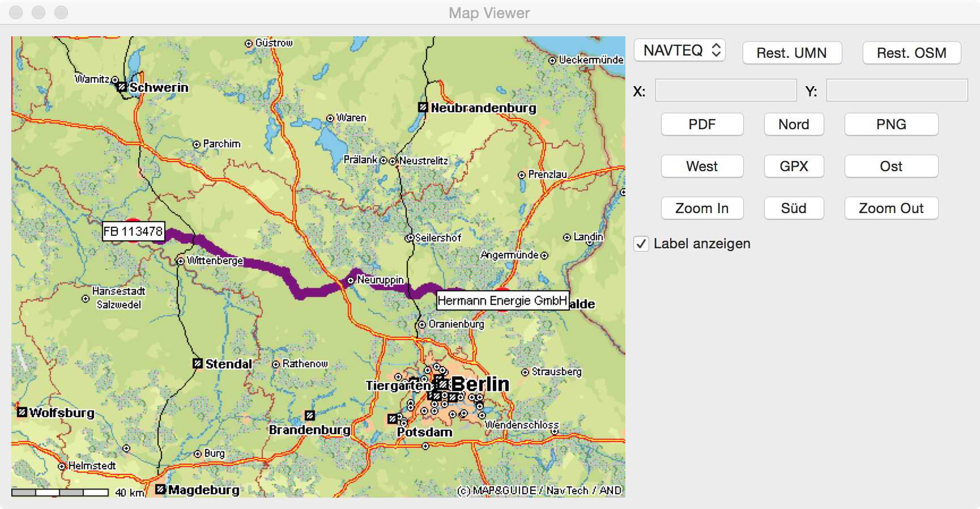Image resolution: width=980 pixels, height=509 pixels.
Task: Pan the map south with Süd
Action: tap(794, 208)
